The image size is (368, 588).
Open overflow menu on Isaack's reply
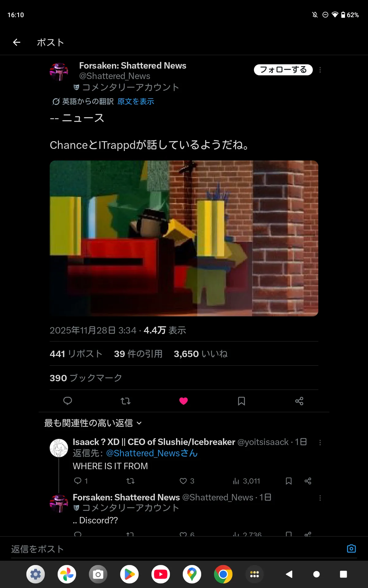pyautogui.click(x=320, y=443)
